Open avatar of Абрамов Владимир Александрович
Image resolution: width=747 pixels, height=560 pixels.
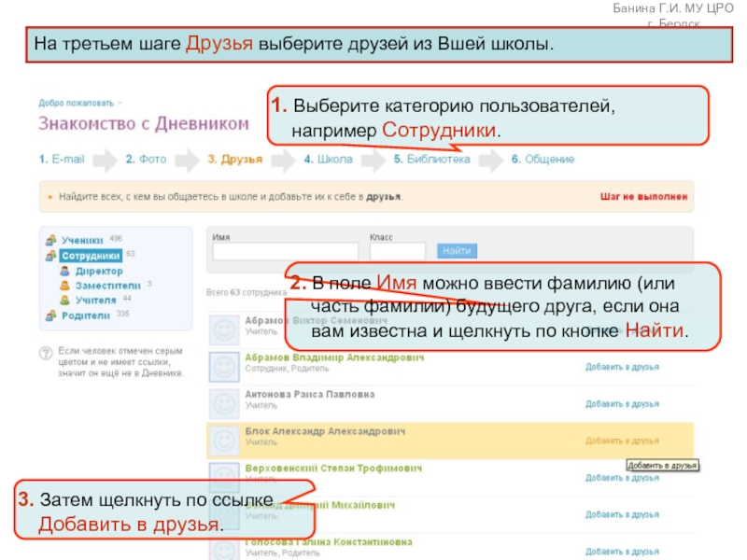[224, 367]
